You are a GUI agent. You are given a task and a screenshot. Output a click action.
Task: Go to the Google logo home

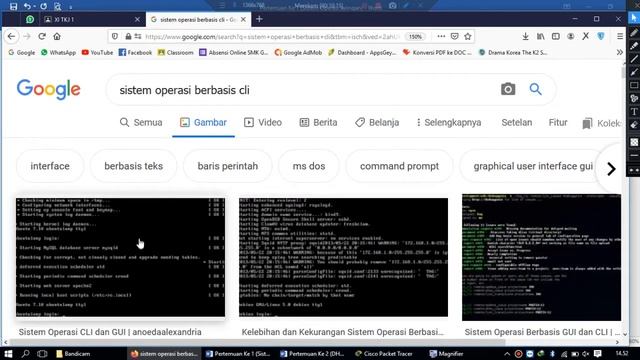(x=49, y=89)
